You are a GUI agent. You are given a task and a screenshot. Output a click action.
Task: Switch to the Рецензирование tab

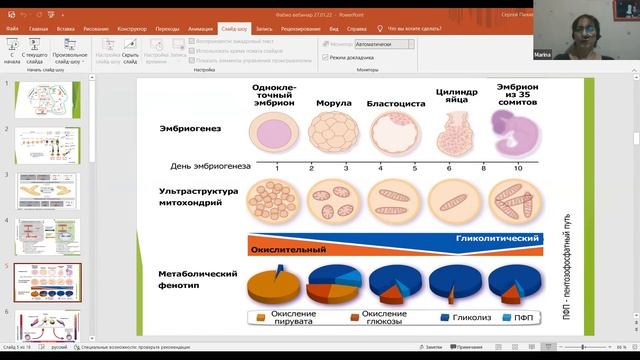[300, 29]
